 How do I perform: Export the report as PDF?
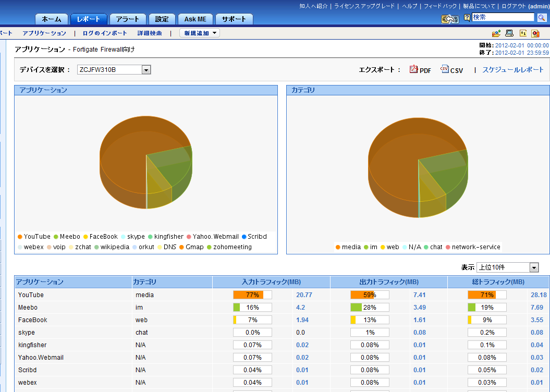[420, 70]
